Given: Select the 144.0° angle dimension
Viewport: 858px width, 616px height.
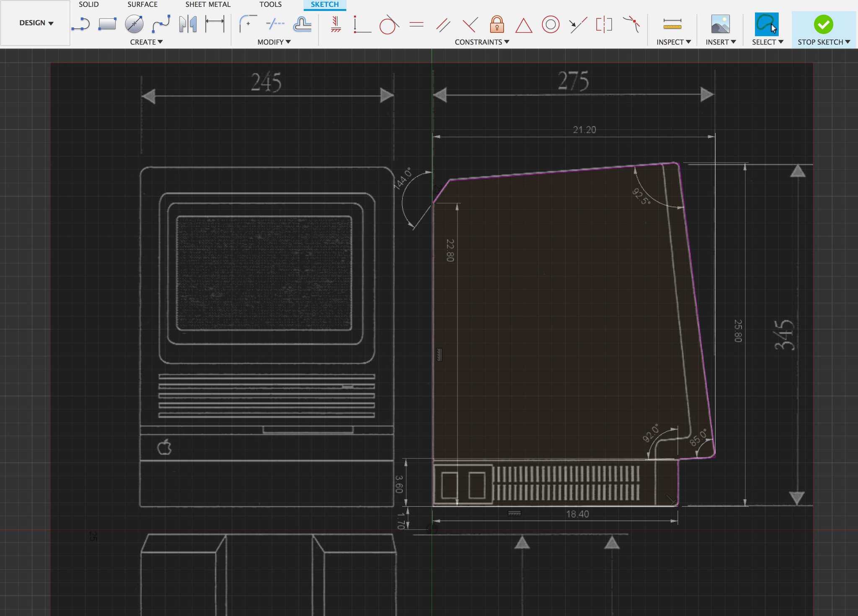Looking at the screenshot, I should point(403,179).
